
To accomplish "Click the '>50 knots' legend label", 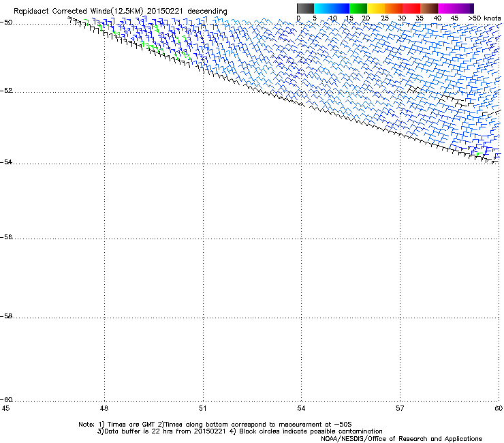I will [x=484, y=18].
